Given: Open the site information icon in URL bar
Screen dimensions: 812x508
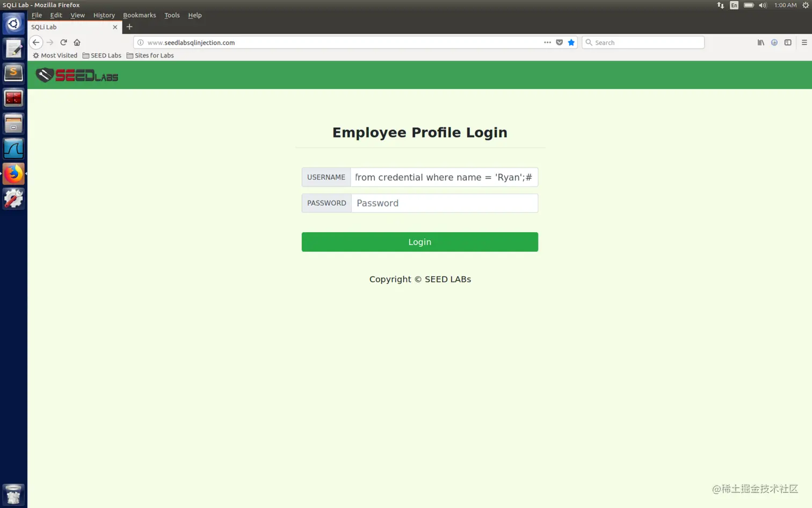Looking at the screenshot, I should pos(141,42).
